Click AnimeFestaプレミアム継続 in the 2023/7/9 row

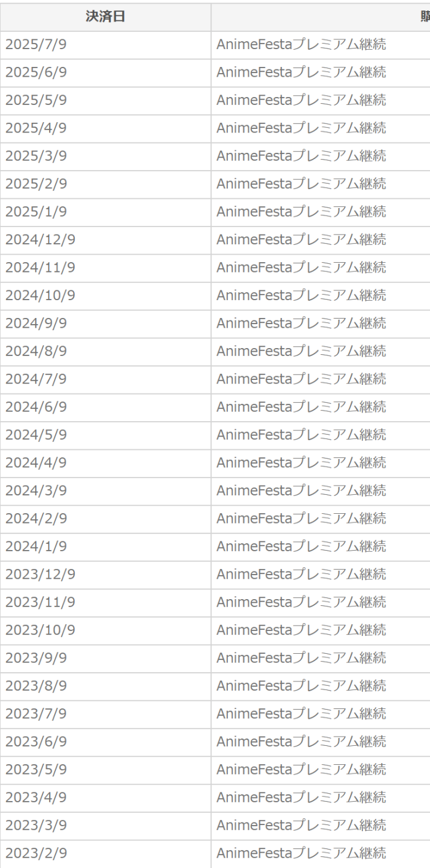(x=301, y=713)
